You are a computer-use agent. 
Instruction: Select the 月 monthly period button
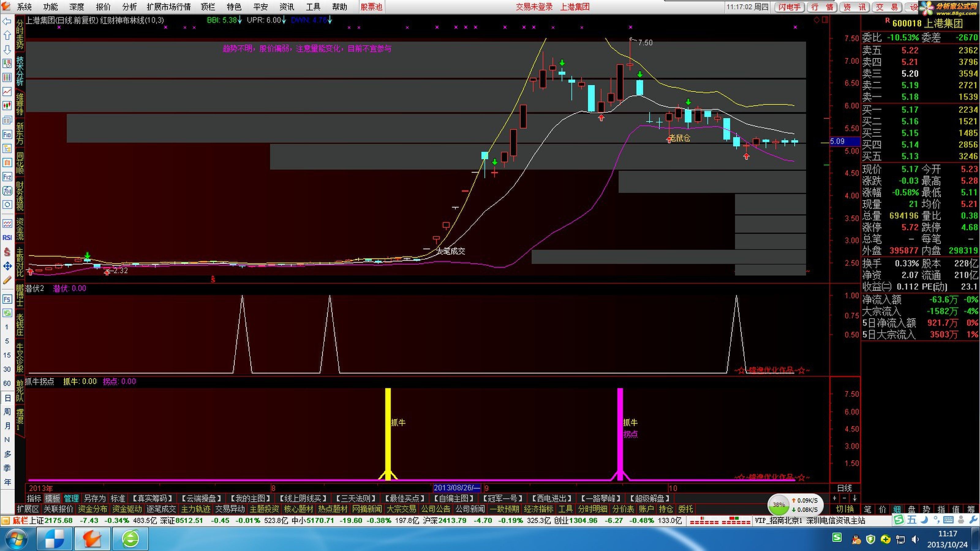[7, 426]
